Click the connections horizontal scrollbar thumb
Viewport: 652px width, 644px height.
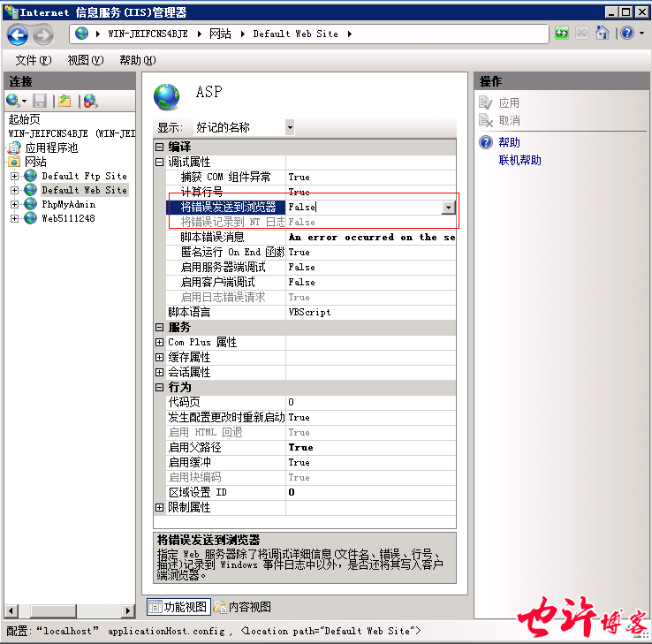click(x=53, y=610)
